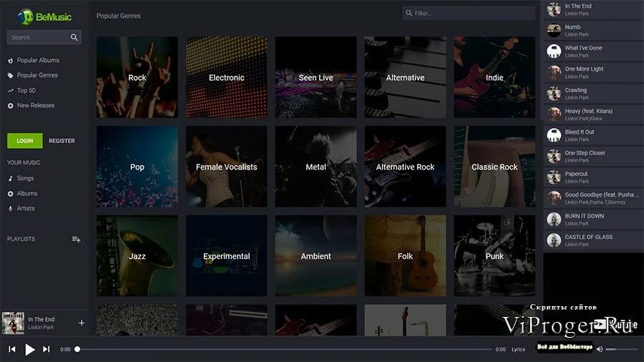This screenshot has width=644, height=362.
Task: Click In The End title in player bar
Action: tap(41, 319)
